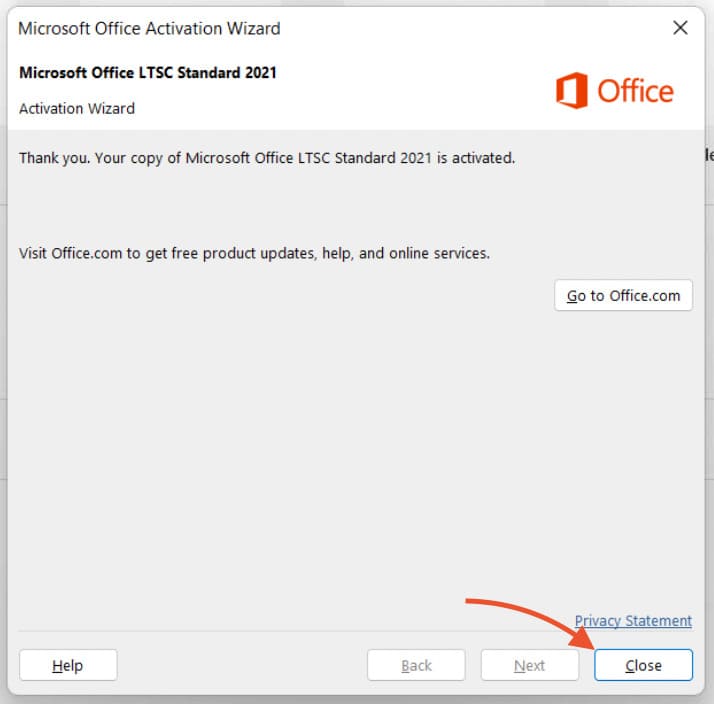Select the Microsoft Office LTSC Standard 2021 heading
Image resolution: width=714 pixels, height=704 pixels.
[148, 73]
